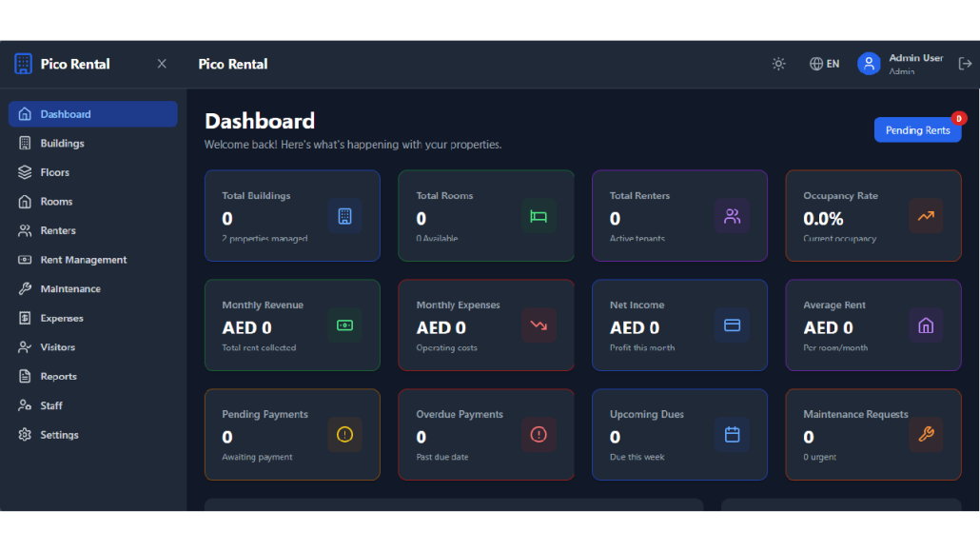
Task: Open the EN language selector
Action: (824, 64)
